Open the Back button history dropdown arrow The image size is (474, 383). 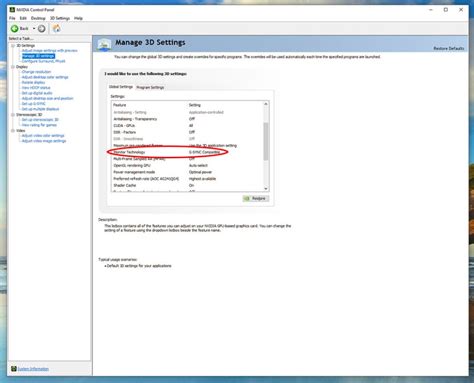[x=34, y=29]
